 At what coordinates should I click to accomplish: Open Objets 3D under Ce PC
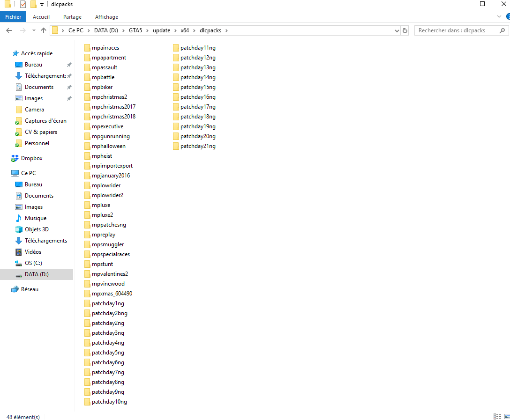37,229
